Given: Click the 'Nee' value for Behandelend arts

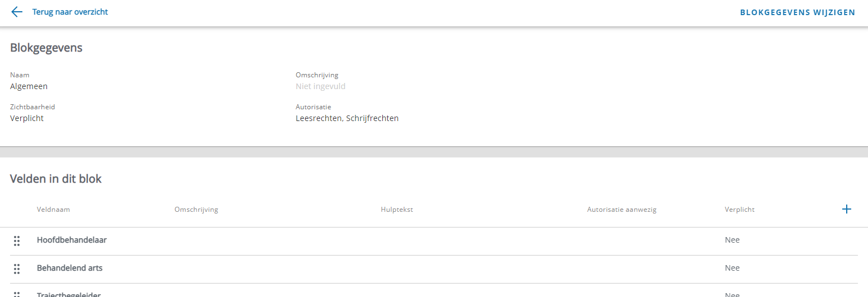Looking at the screenshot, I should click(x=732, y=268).
